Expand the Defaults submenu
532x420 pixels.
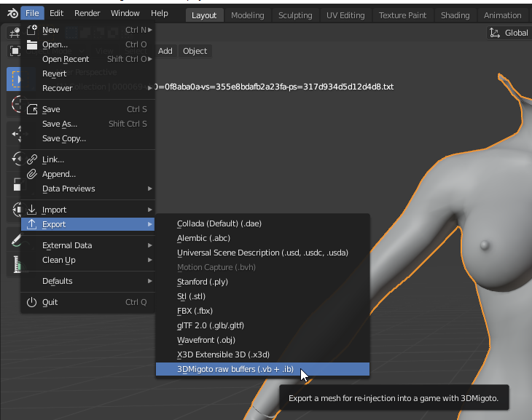[88, 281]
